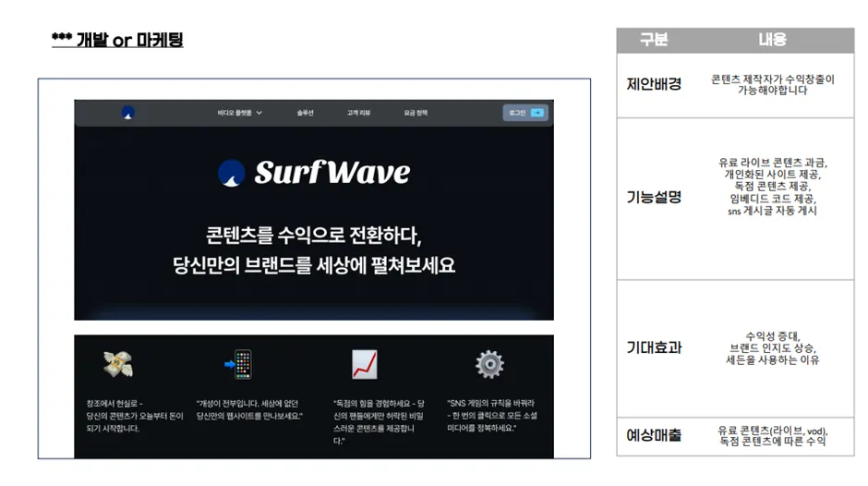
Task: Click the 독점 콘텐츠에 따른 수익 cell
Action: click(x=772, y=436)
